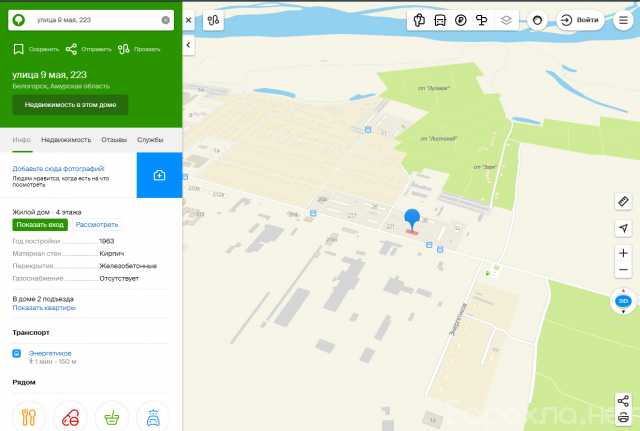The height and width of the screenshot is (431, 640).
Task: Switch to the Службы tab
Action: click(150, 140)
